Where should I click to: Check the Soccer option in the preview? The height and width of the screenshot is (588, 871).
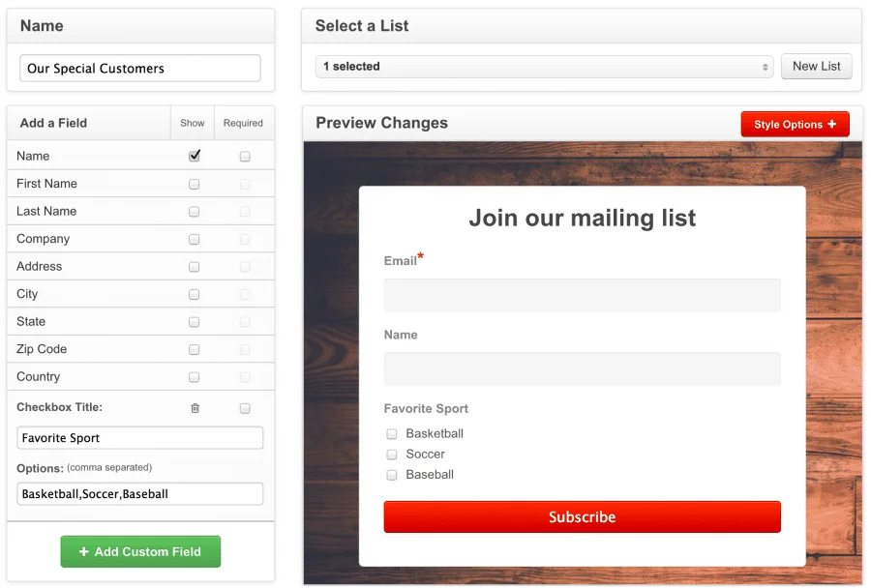pos(392,454)
